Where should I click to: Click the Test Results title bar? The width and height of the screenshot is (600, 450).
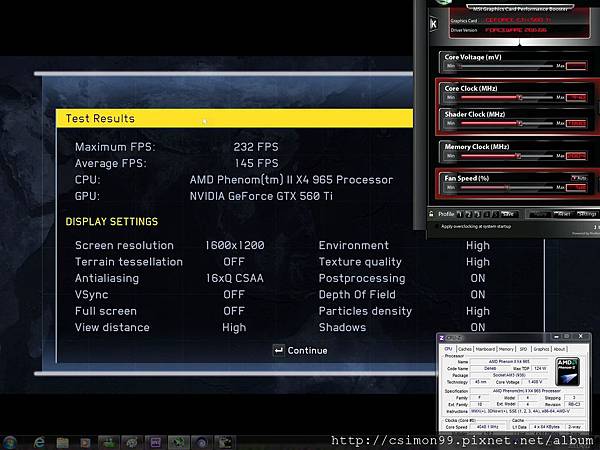[x=234, y=118]
